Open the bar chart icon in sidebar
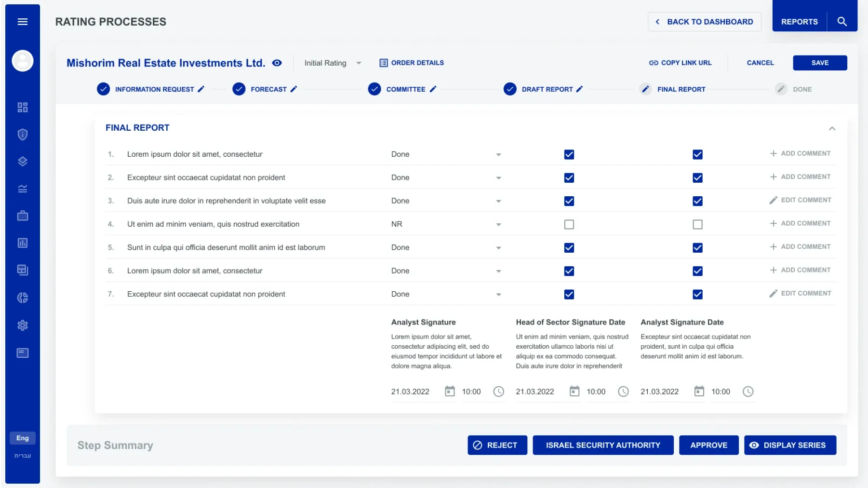The height and width of the screenshot is (488, 868). (x=22, y=243)
